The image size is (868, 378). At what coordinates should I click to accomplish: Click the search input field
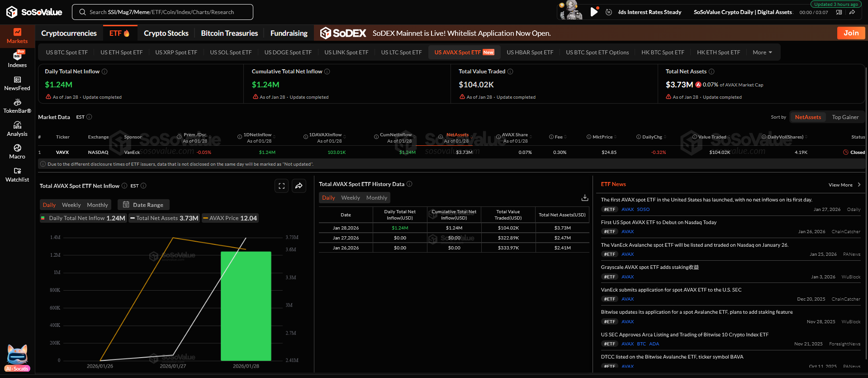pyautogui.click(x=163, y=12)
